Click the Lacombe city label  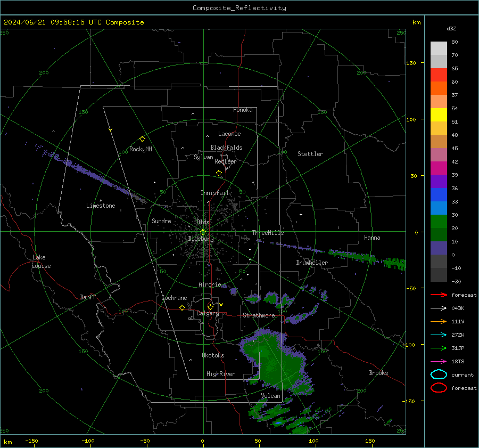(229, 134)
